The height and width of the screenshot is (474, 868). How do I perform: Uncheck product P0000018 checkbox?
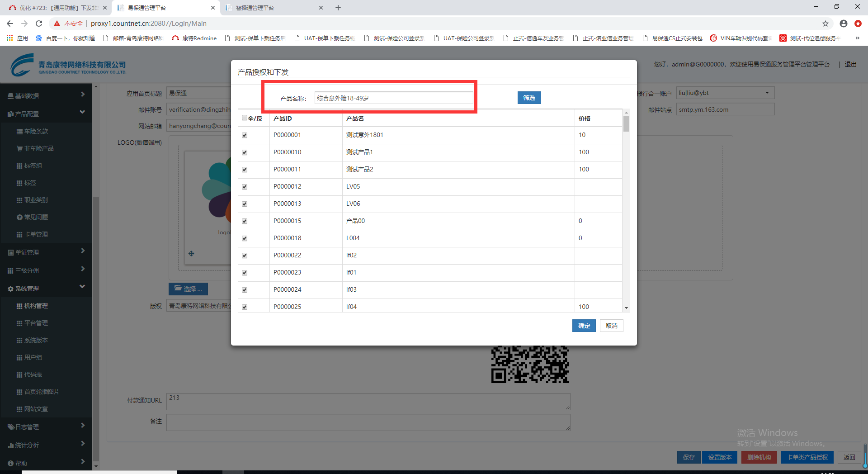coord(245,238)
